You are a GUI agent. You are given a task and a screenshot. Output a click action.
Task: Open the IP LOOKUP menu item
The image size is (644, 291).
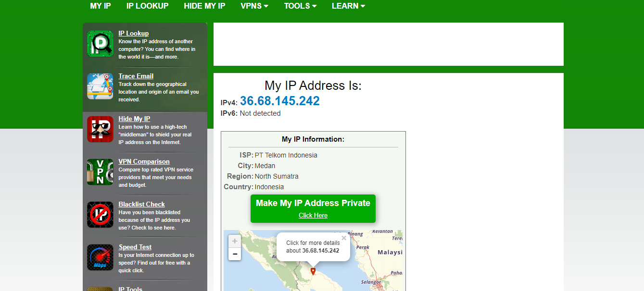point(148,6)
